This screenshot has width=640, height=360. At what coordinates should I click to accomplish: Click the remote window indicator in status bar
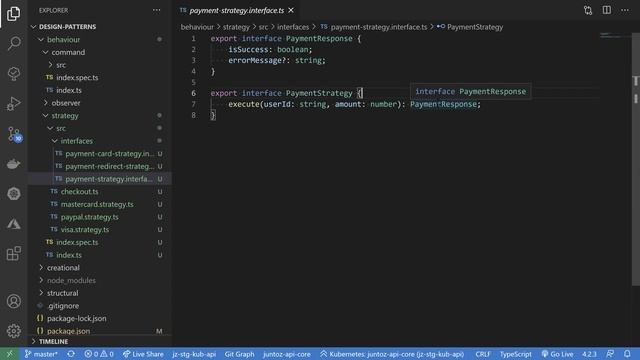coord(9,354)
